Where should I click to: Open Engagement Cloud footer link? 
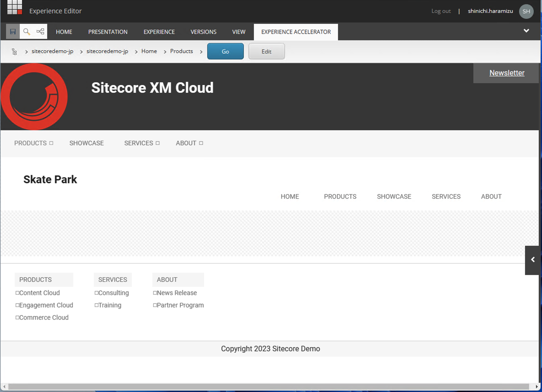[x=46, y=305]
